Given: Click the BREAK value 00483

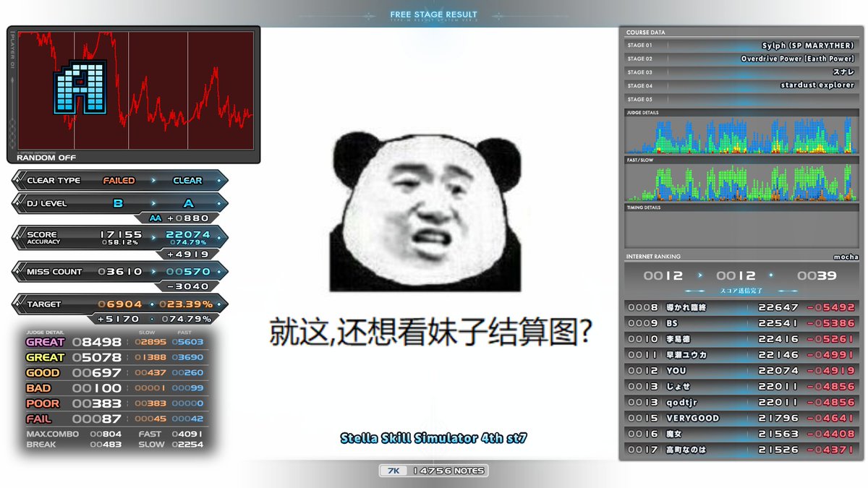Looking at the screenshot, I should pos(106,445).
